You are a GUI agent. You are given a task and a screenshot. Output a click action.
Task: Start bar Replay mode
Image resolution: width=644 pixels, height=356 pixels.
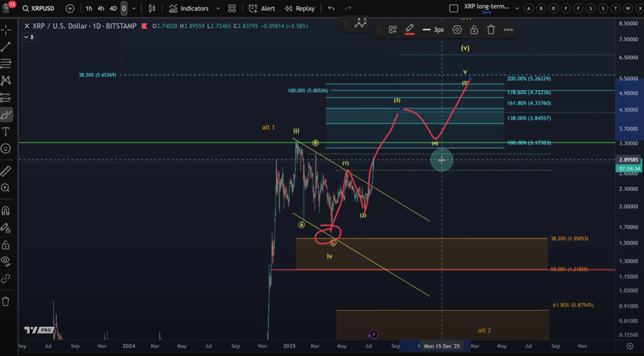tap(300, 8)
